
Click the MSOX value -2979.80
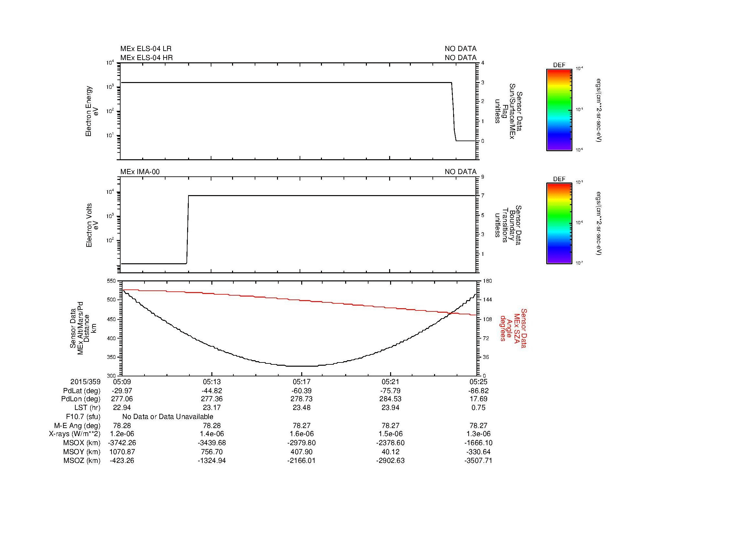click(302, 443)
